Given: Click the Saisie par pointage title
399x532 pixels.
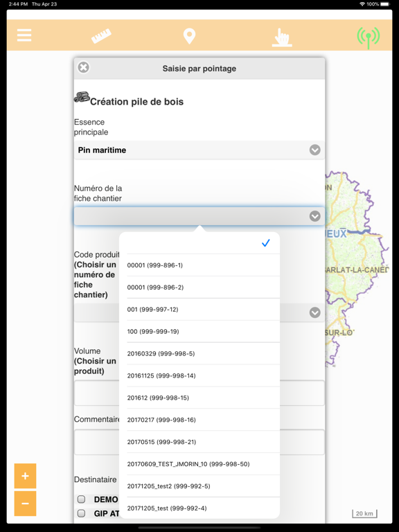Looking at the screenshot, I should (199, 69).
